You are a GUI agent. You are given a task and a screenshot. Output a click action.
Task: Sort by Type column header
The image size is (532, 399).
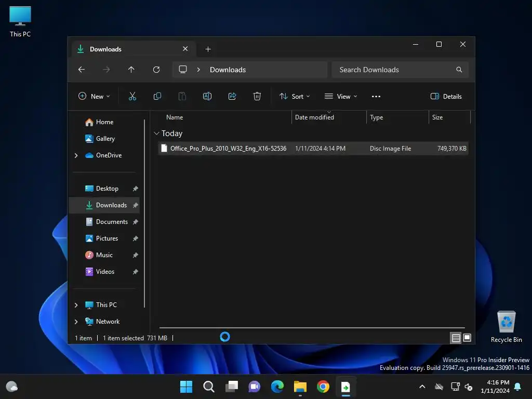pyautogui.click(x=397, y=117)
